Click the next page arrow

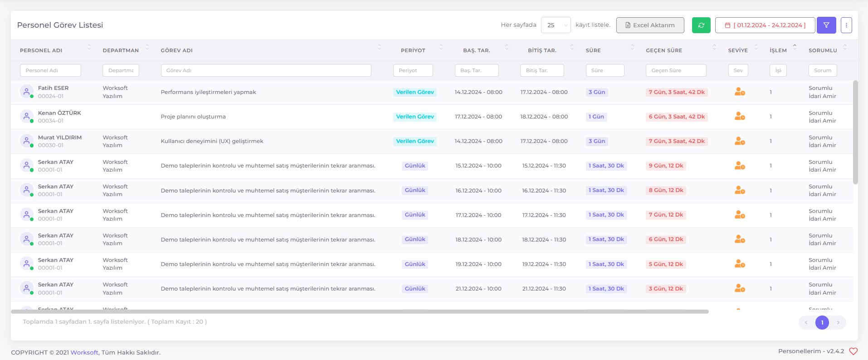[x=838, y=323]
